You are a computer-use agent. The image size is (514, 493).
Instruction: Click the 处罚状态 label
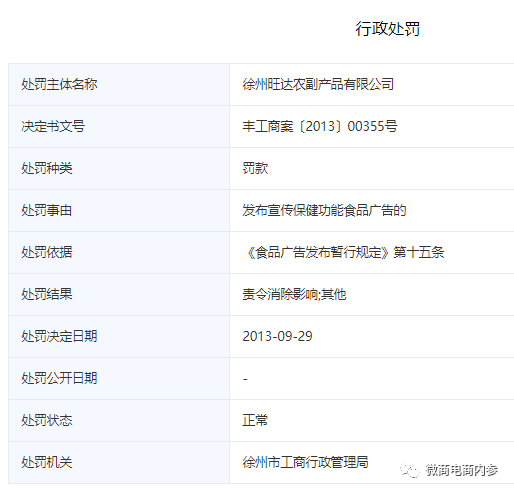point(47,420)
